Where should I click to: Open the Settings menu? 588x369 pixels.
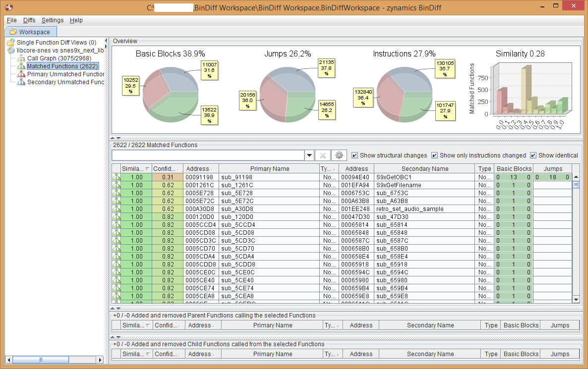click(53, 20)
